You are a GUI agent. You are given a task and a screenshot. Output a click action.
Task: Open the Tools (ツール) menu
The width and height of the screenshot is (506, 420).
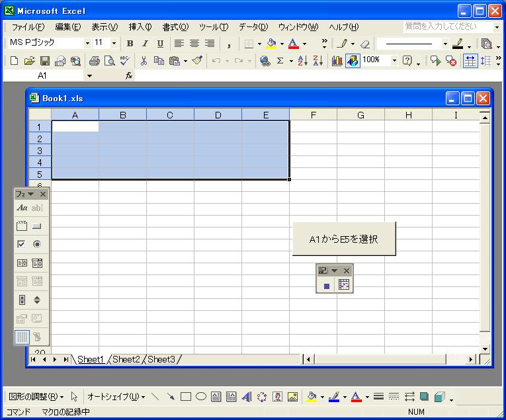[214, 26]
